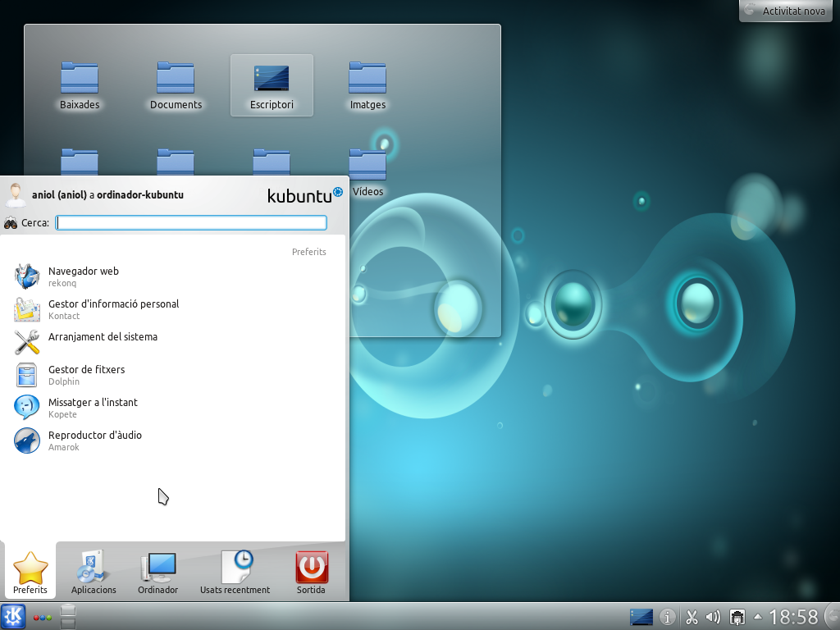Open the rekonq Navegador web entry

[84, 276]
